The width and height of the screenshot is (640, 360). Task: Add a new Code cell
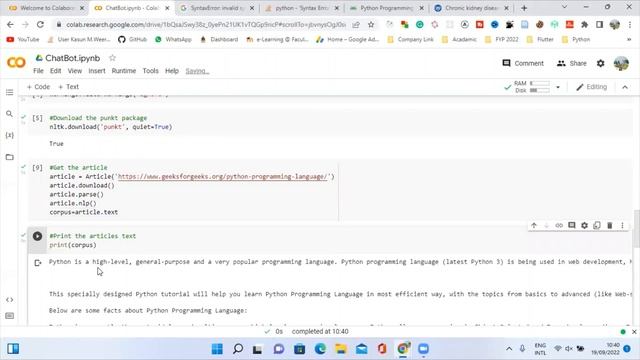coord(38,87)
